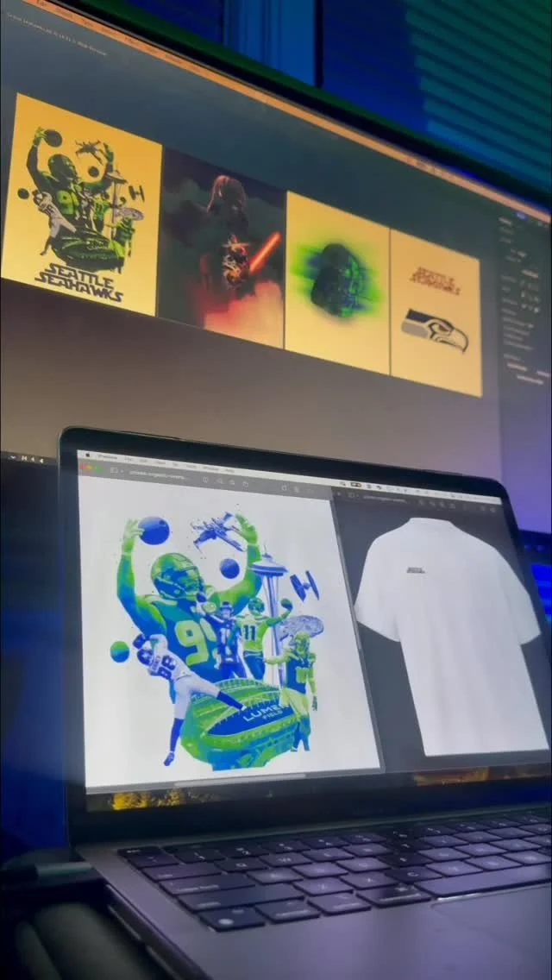Open the Preview app menu in laptop menu bar
This screenshot has height=980, width=552.
tap(108, 457)
